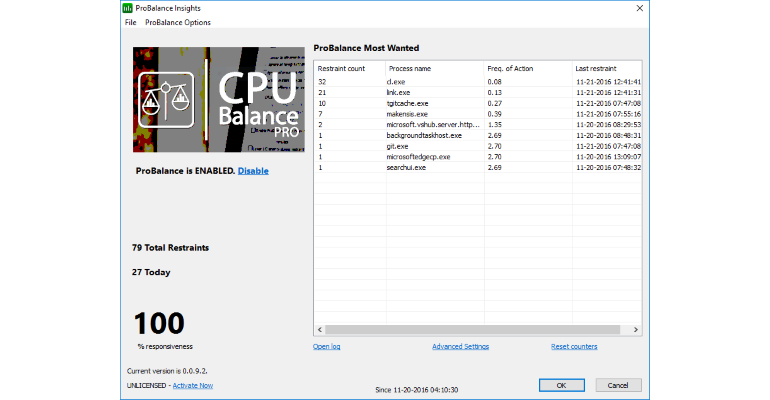Viewport: 770px width, 400px height.
Task: Open Advanced Settings link
Action: point(461,347)
